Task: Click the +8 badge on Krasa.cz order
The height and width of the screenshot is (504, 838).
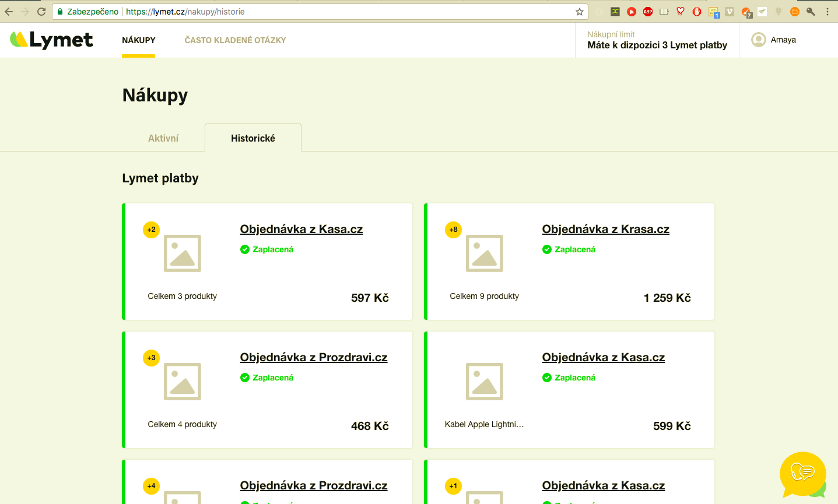Action: [x=453, y=230]
